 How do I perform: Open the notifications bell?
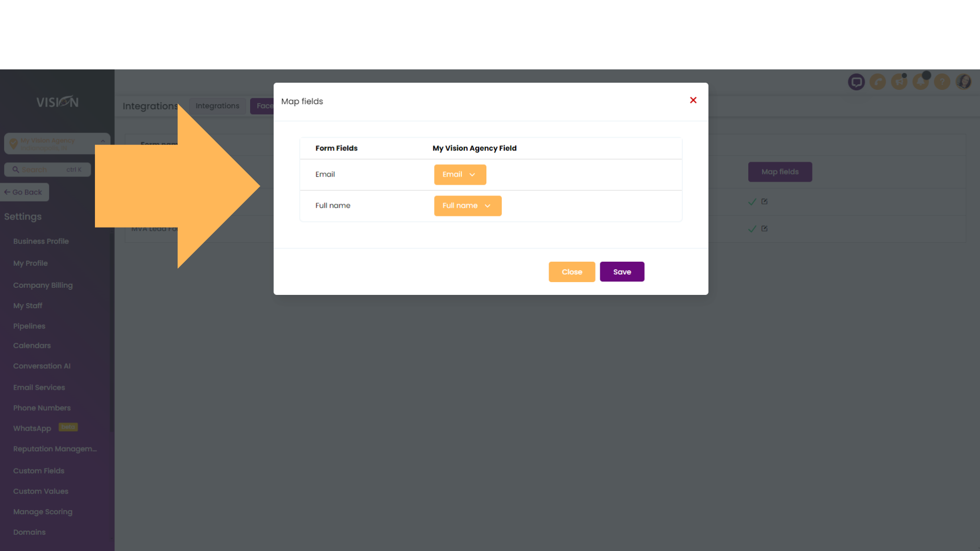[x=921, y=82]
